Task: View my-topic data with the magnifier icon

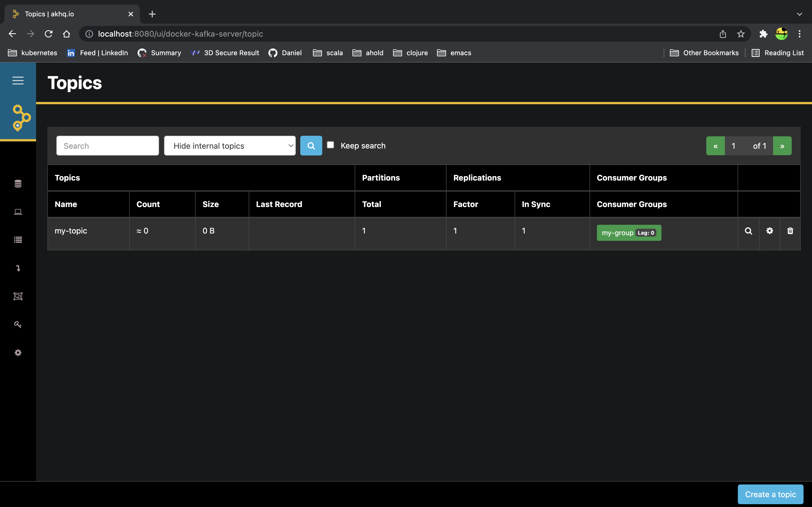Action: tap(748, 231)
